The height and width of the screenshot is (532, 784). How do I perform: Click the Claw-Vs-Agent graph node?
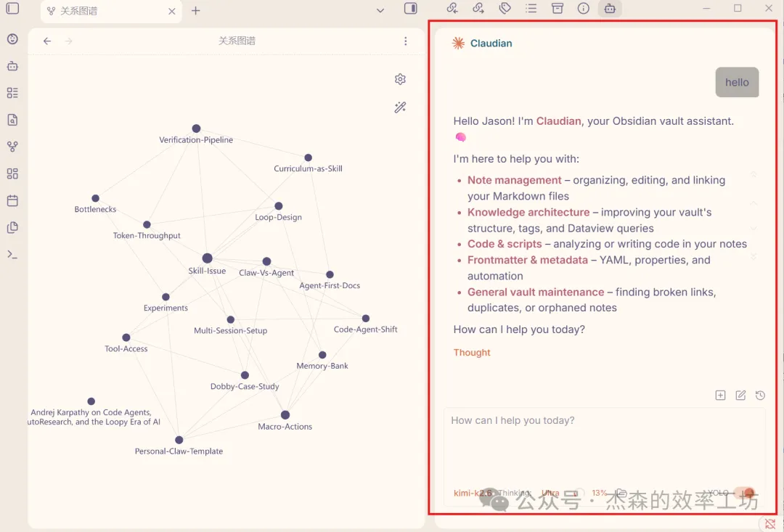click(266, 261)
